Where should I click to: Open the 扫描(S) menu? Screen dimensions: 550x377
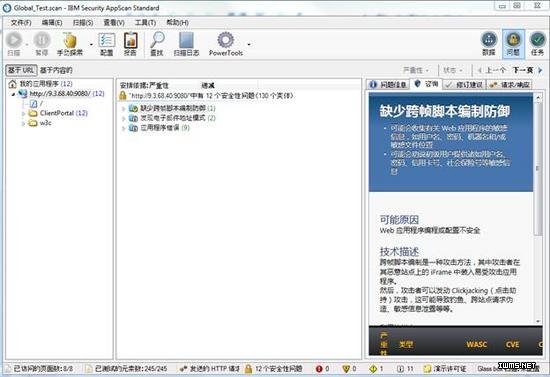83,22
